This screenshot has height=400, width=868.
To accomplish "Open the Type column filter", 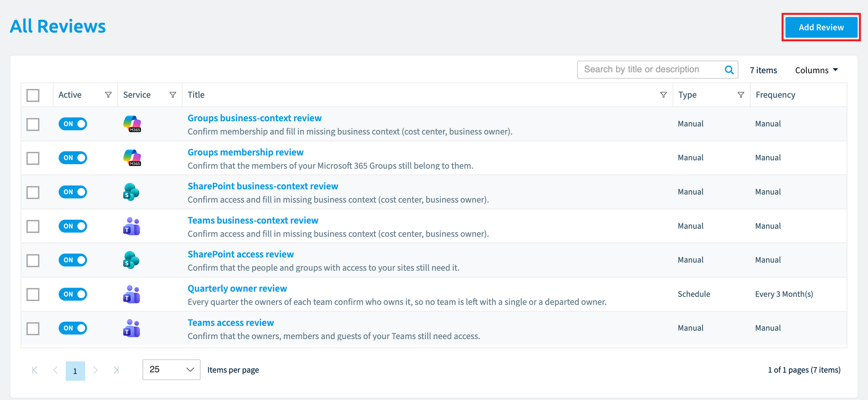I will click(x=741, y=95).
